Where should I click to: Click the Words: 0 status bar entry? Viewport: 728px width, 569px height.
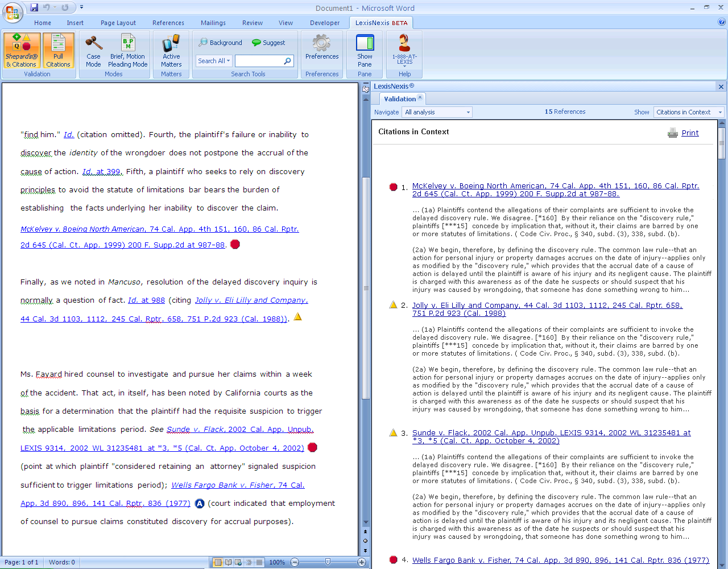(x=62, y=562)
